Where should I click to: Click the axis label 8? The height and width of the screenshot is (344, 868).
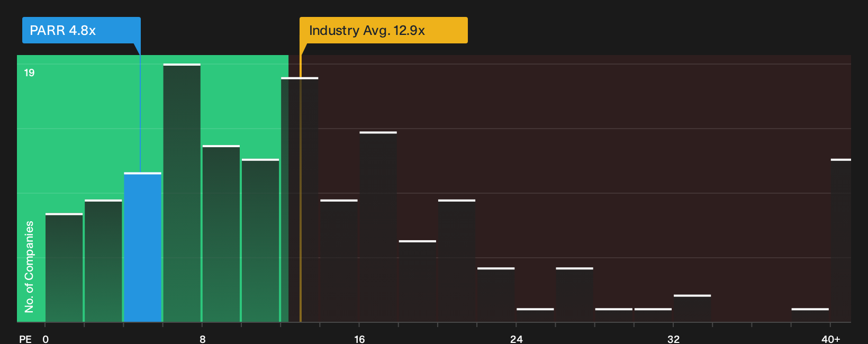(202, 339)
